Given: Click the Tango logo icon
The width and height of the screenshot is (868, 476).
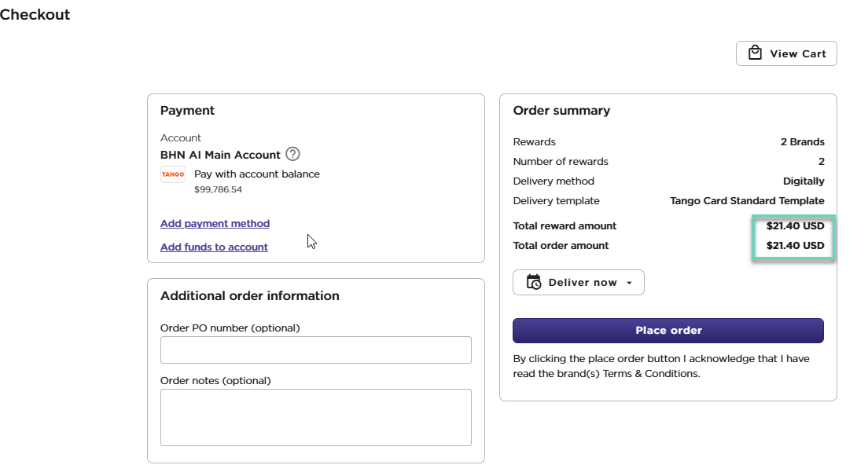Looking at the screenshot, I should 173,174.
